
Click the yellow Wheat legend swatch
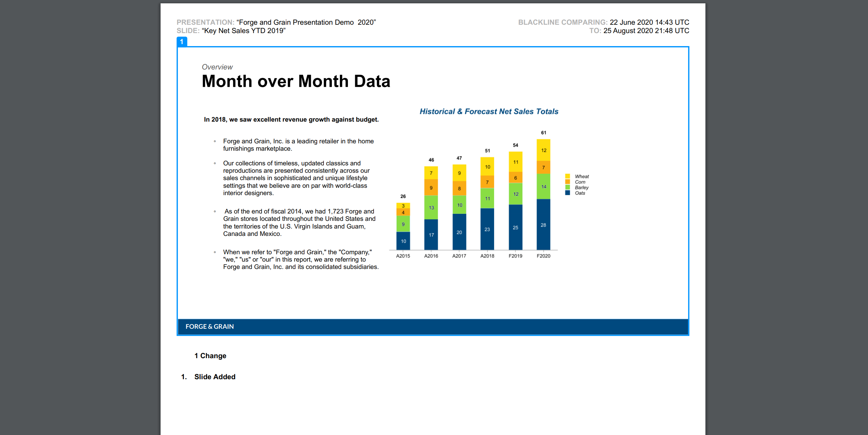click(568, 176)
